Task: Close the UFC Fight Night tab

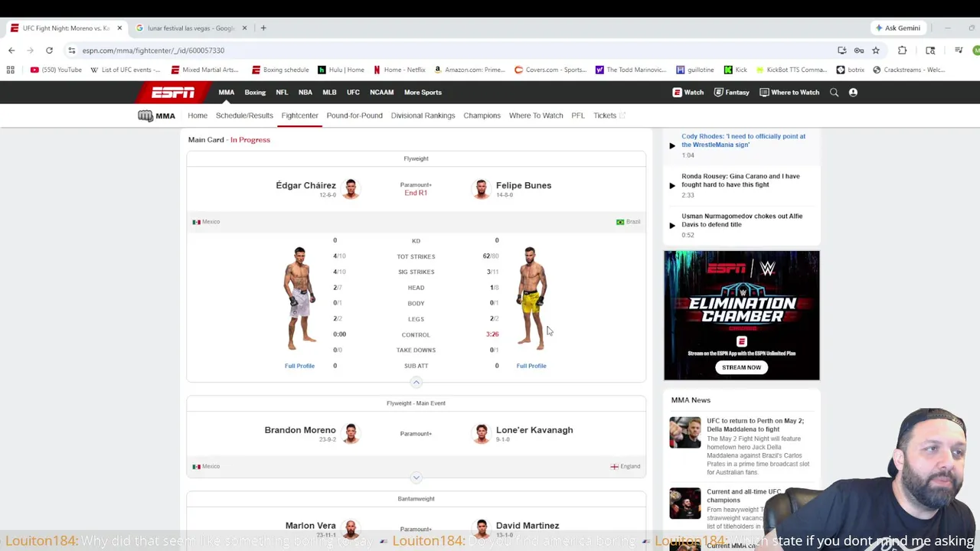Action: [x=119, y=28]
